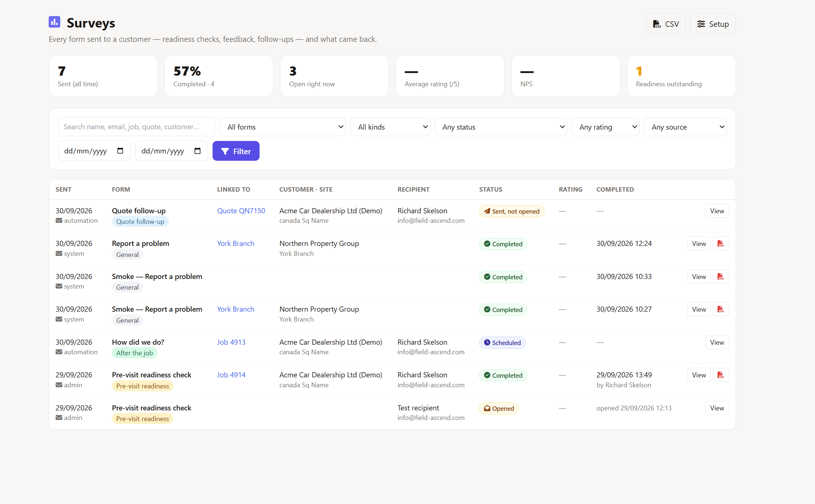Click the Test recipient name
This screenshot has height=504, width=815.
[x=418, y=408]
